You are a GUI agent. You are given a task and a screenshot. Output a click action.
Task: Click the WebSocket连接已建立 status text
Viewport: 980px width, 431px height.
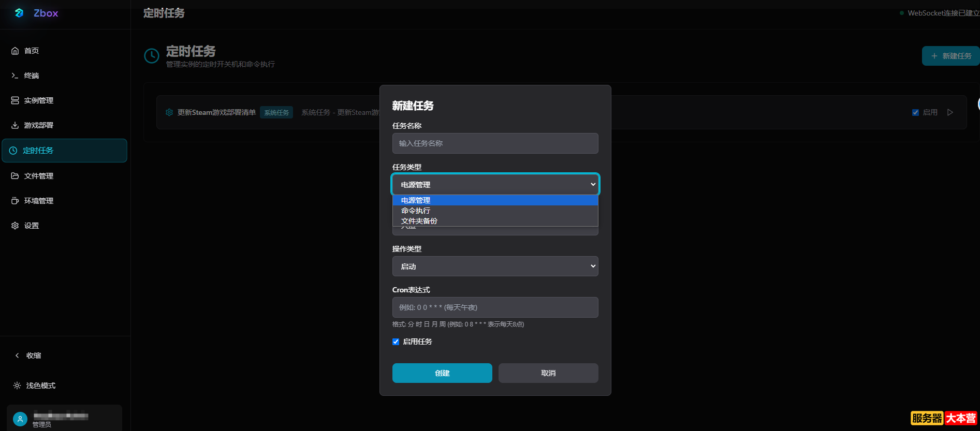click(x=943, y=13)
